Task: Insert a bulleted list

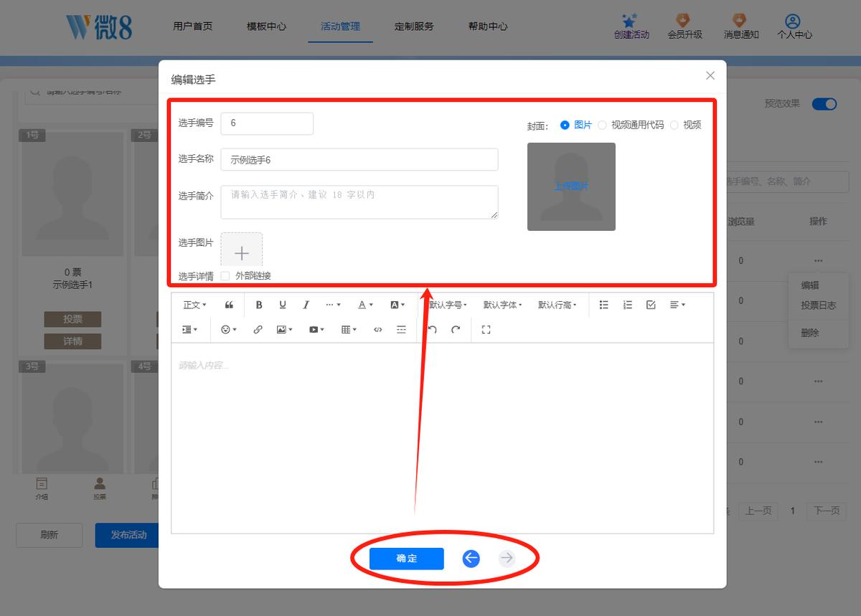Action: [604, 305]
